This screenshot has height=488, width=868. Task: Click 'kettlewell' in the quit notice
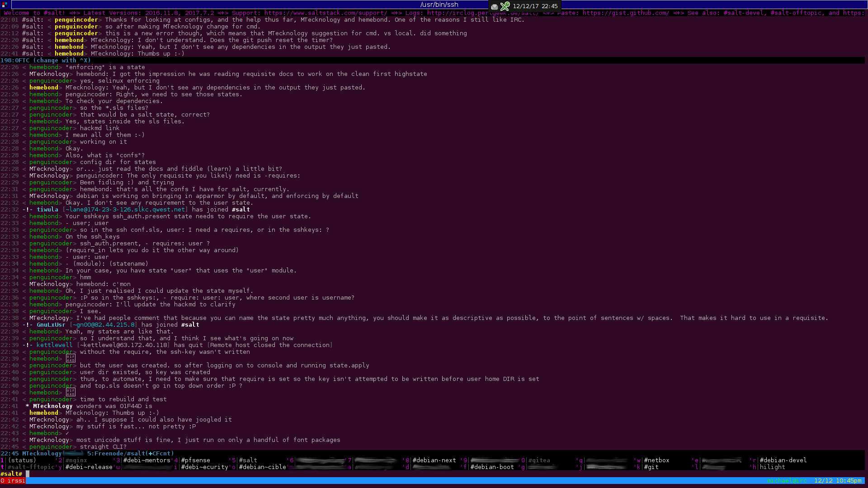click(x=54, y=345)
